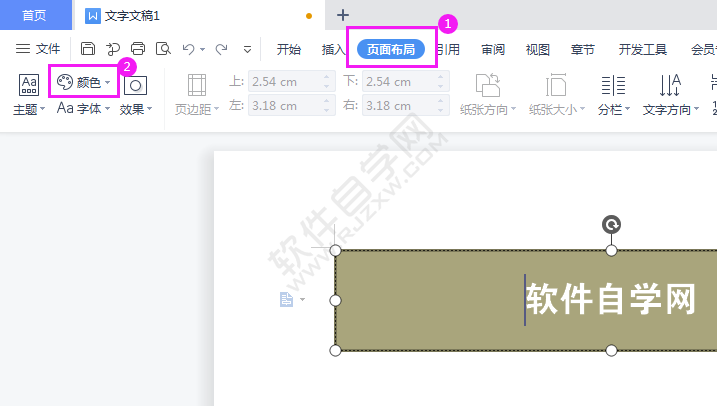Open the 颜色 theme colors dropdown
The width and height of the screenshot is (717, 406).
[84, 82]
